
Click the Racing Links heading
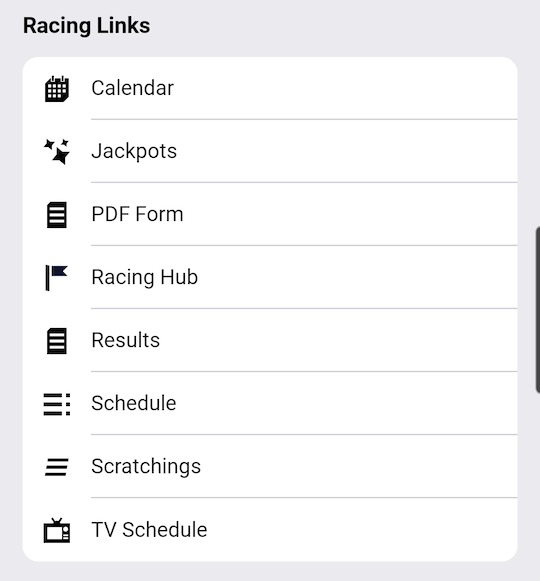[x=87, y=26]
